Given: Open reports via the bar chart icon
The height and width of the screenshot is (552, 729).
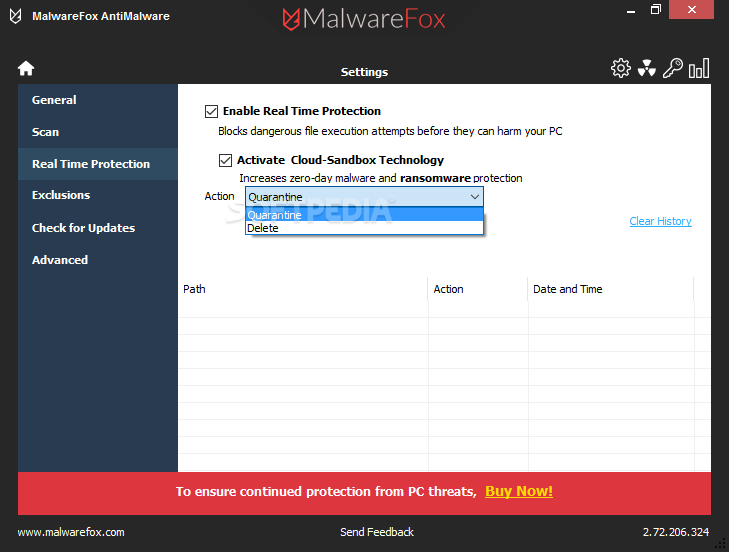Looking at the screenshot, I should (699, 68).
